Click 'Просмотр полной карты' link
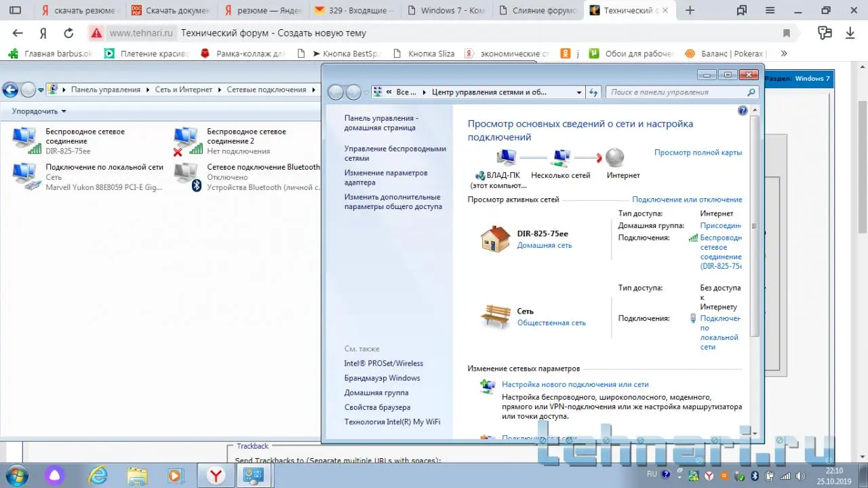868x488 pixels. [698, 153]
